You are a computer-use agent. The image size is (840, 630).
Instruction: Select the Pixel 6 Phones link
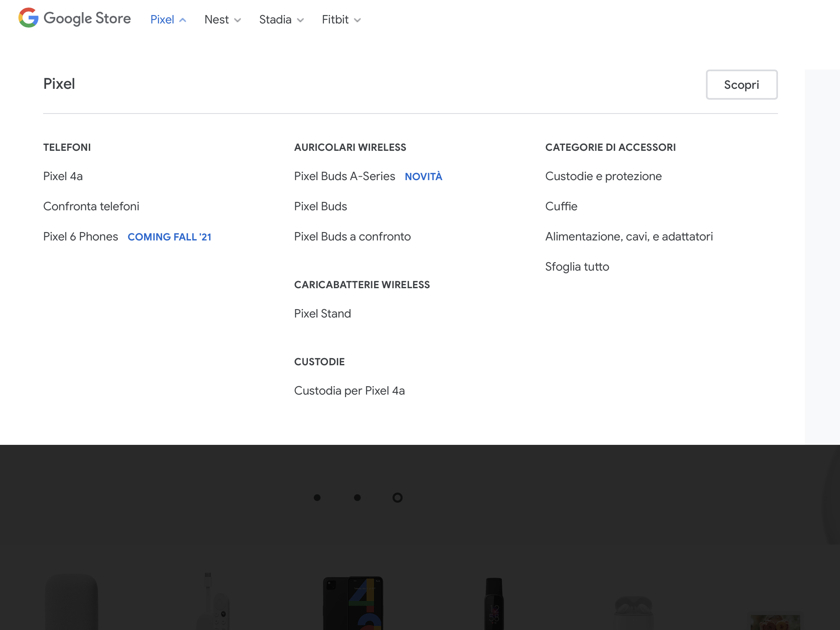point(81,237)
